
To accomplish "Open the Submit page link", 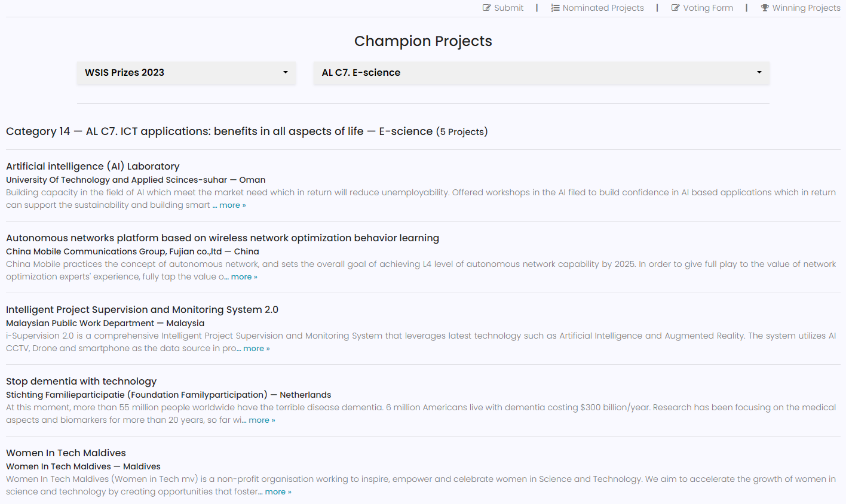I will (x=503, y=8).
